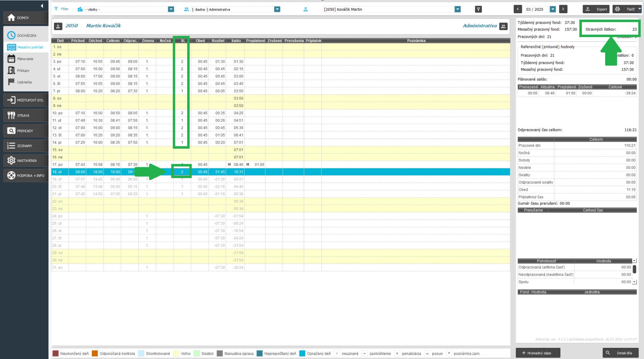Image resolution: width=644 pixels, height=359 pixels.
Task: Click the Filter funnel icon at top left
Action: click(x=56, y=9)
